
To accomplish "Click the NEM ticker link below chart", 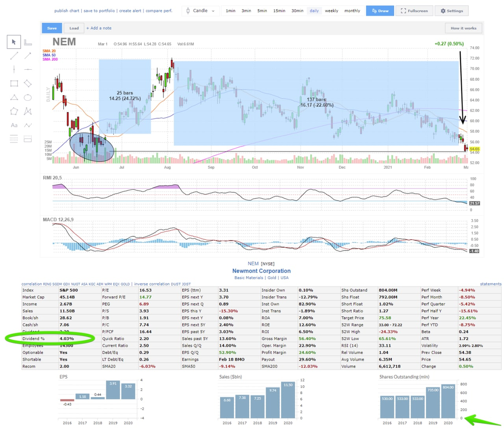I will 253,264.
